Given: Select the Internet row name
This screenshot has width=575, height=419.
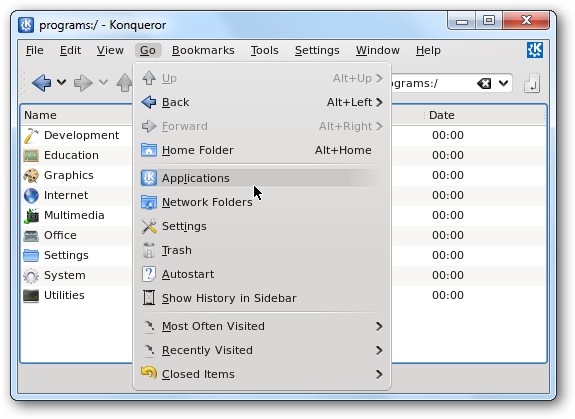Looking at the screenshot, I should [x=66, y=195].
